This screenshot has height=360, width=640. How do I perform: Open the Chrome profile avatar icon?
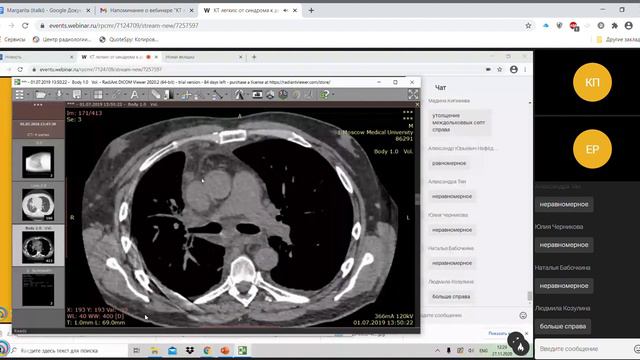point(629,25)
